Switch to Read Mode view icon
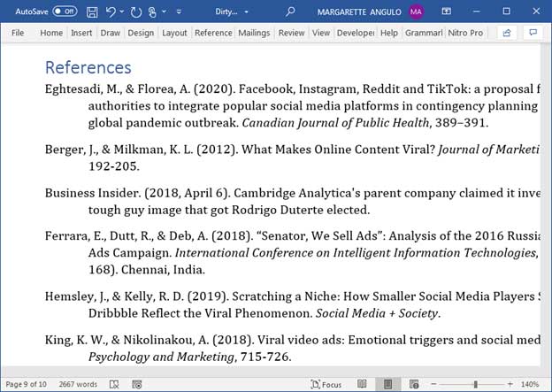Image resolution: width=552 pixels, height=392 pixels. [x=362, y=384]
